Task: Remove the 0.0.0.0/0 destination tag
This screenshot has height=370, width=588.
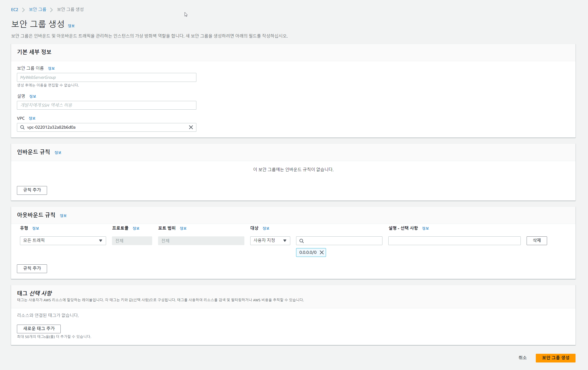Action: 322,253
